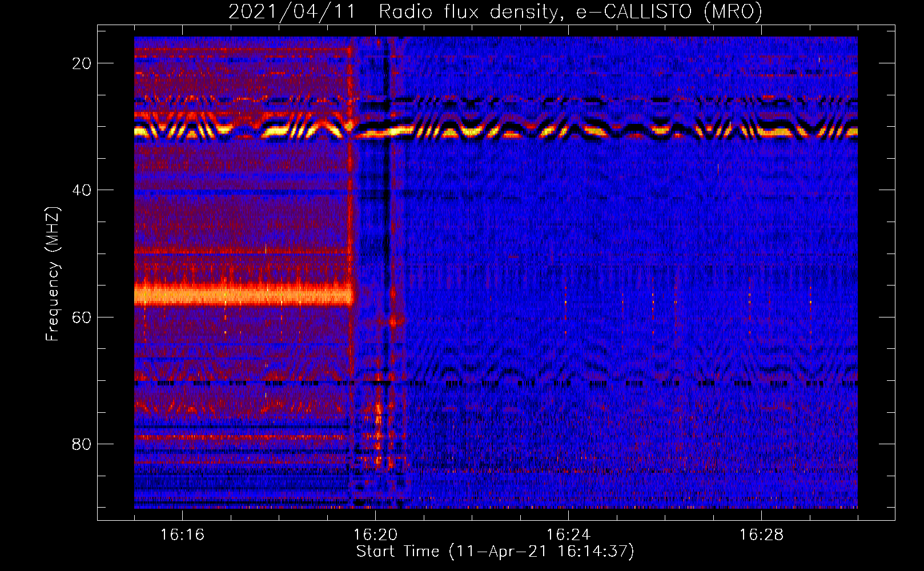Click the bright yellow emission band near 57 MHz
This screenshot has height=571, width=924.
(244, 295)
